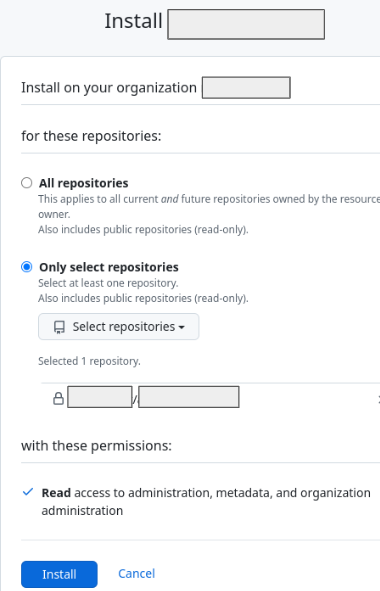Click the caret arrow beside Select repositories
380x591 pixels.
182,327
